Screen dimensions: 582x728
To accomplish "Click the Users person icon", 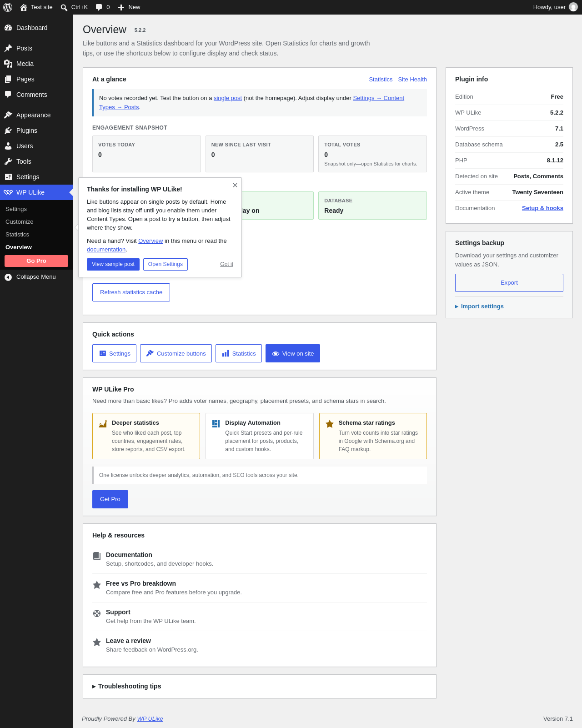I will tap(8, 146).
